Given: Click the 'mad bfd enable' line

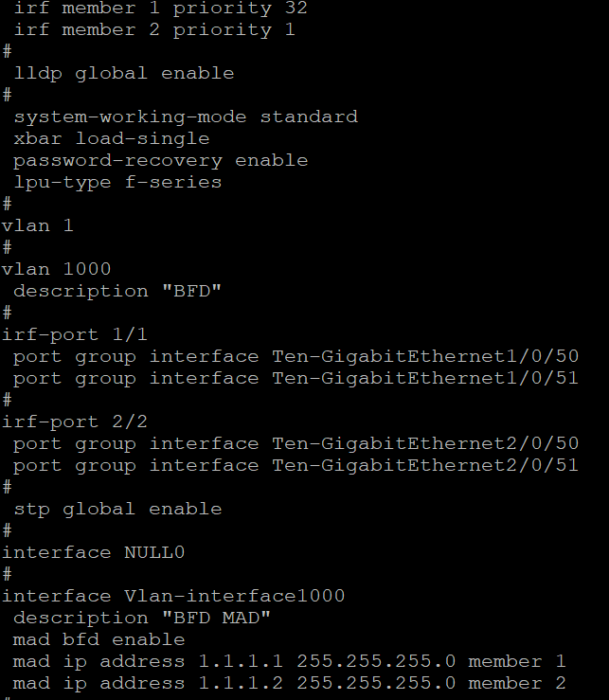Looking at the screenshot, I should coord(99,639).
